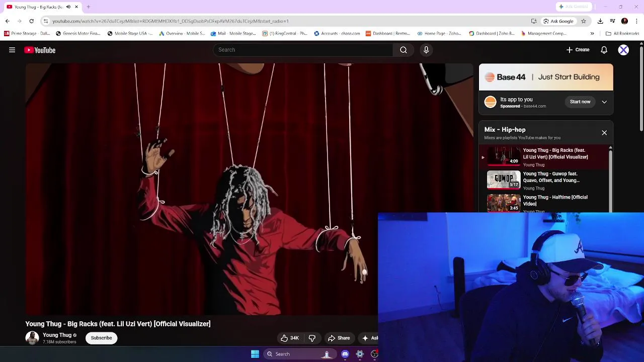Image resolution: width=644 pixels, height=362 pixels.
Task: Expand hidden bookmarks overflow chevron
Action: (x=592, y=34)
